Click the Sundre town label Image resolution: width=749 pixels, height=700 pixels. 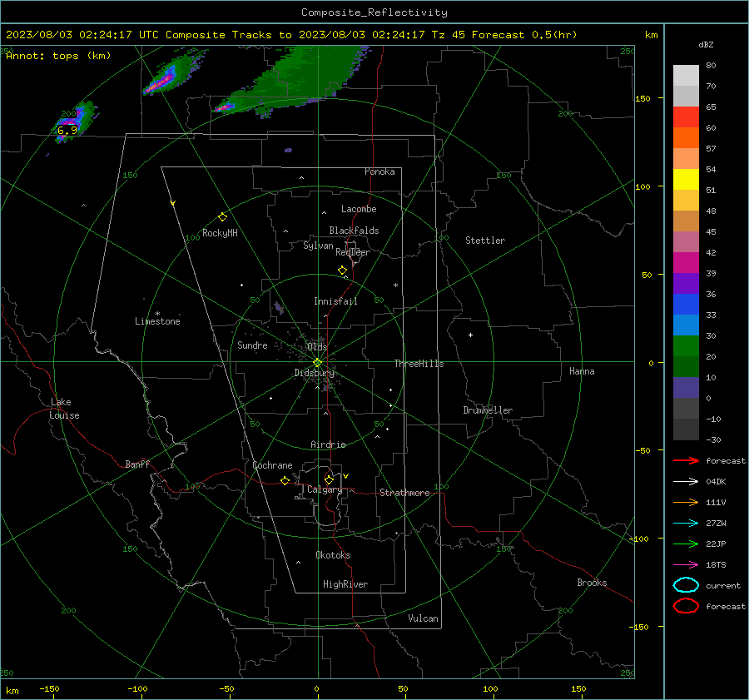(x=252, y=345)
